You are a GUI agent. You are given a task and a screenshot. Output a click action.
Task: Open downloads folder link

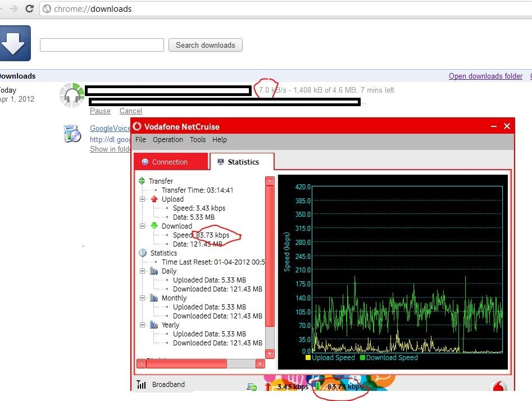pos(485,76)
